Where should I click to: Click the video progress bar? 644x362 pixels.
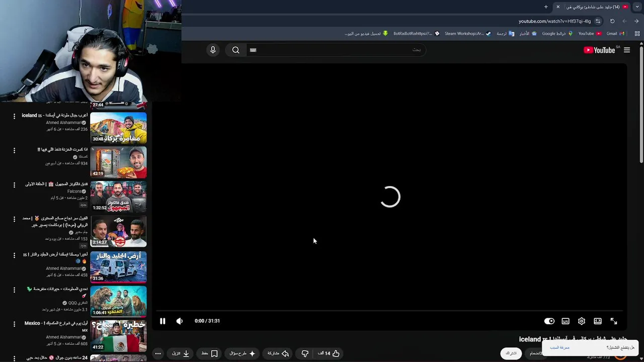coord(390,311)
